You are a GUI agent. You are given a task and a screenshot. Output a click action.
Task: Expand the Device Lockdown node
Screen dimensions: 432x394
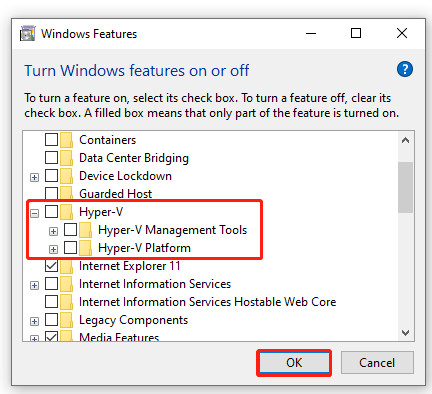click(x=34, y=177)
